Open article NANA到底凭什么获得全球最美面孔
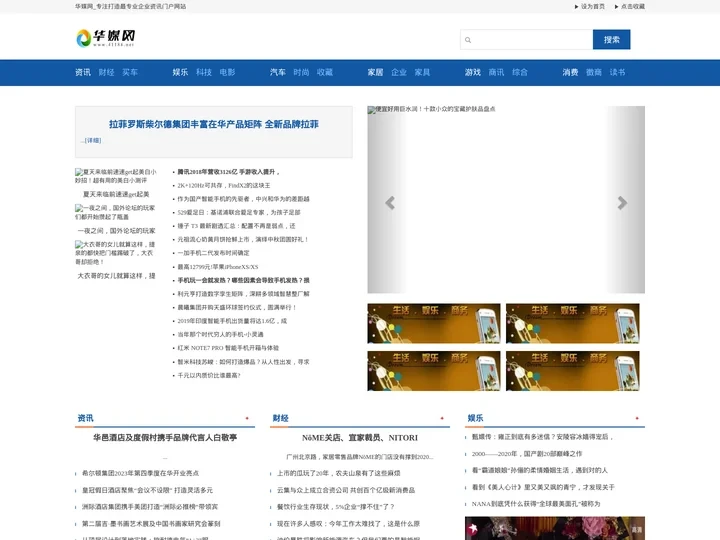This screenshot has height=540, width=720. tap(536, 504)
